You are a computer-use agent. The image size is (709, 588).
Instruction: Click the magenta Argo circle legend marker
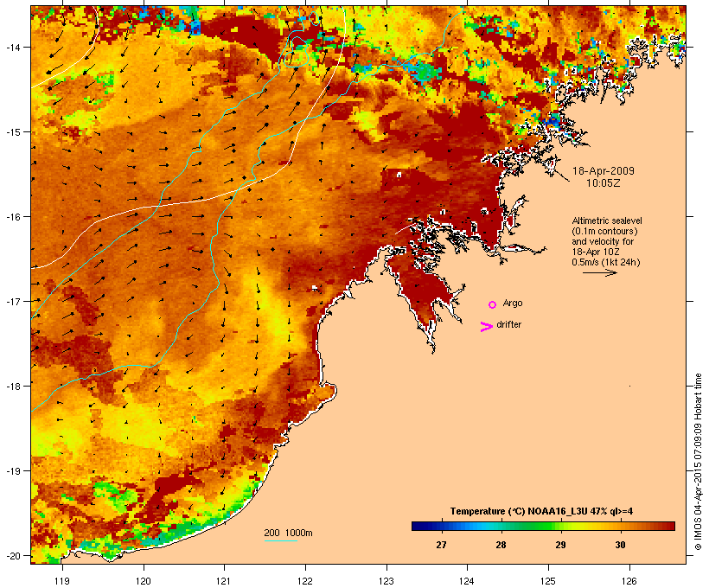point(493,305)
